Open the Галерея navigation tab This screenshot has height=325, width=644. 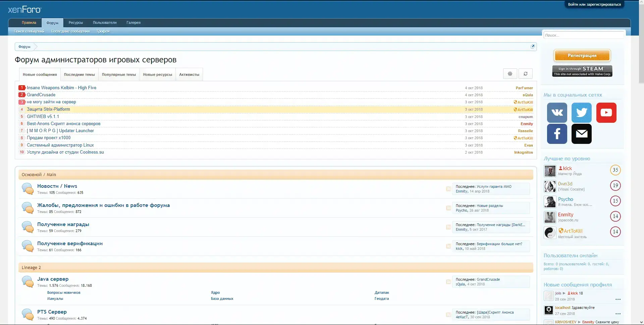[x=133, y=22]
